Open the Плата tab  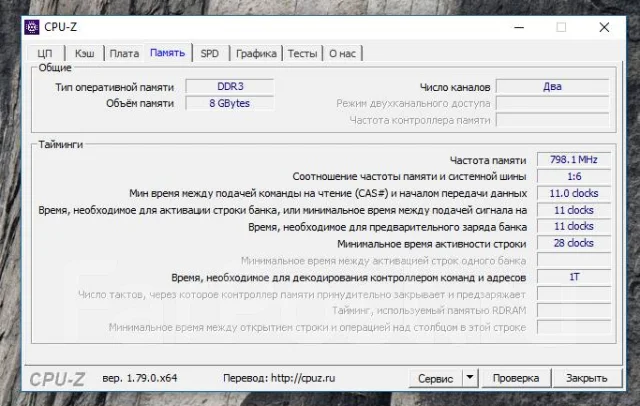124,53
